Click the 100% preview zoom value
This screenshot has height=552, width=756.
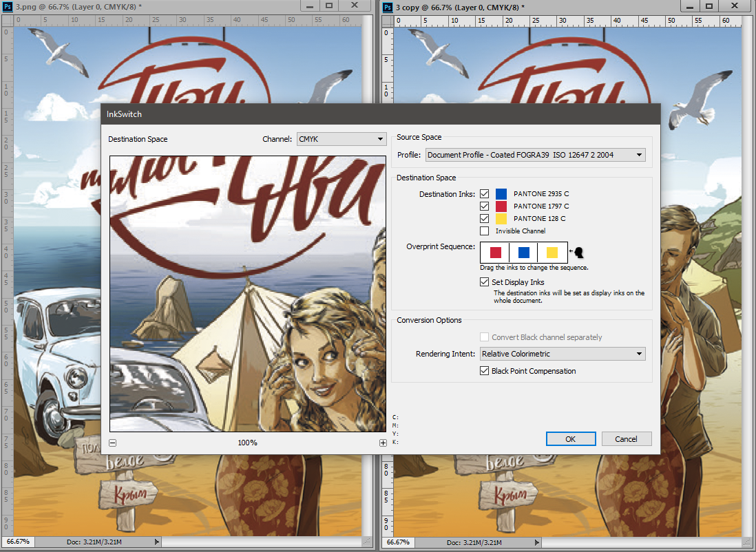(x=248, y=443)
